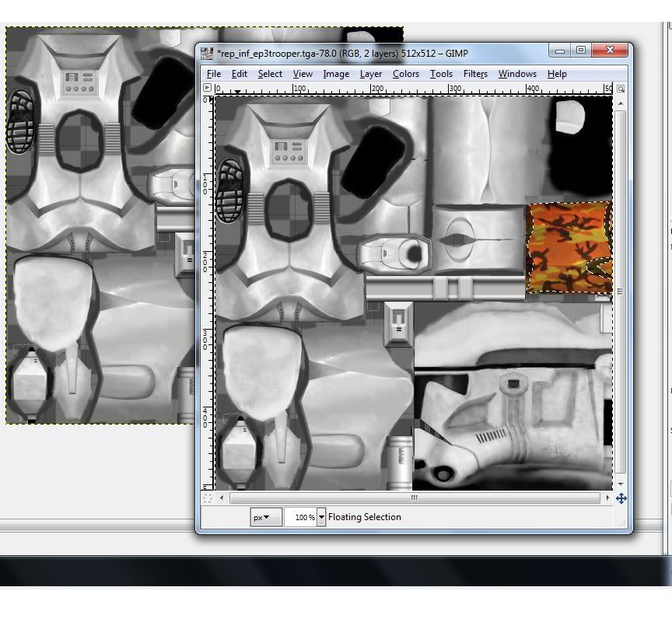Viewport: 672px width, 622px height.
Task: Open the px unit dropdown
Action: [266, 517]
